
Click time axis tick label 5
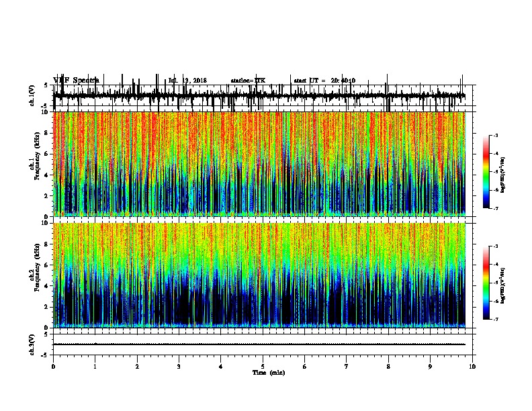(263, 367)
